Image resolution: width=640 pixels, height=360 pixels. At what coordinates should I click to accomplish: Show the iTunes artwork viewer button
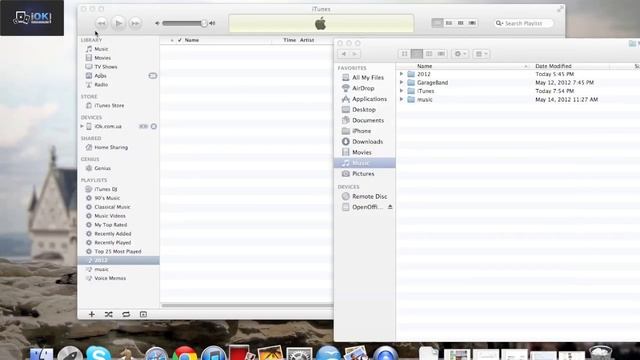pyautogui.click(x=143, y=314)
